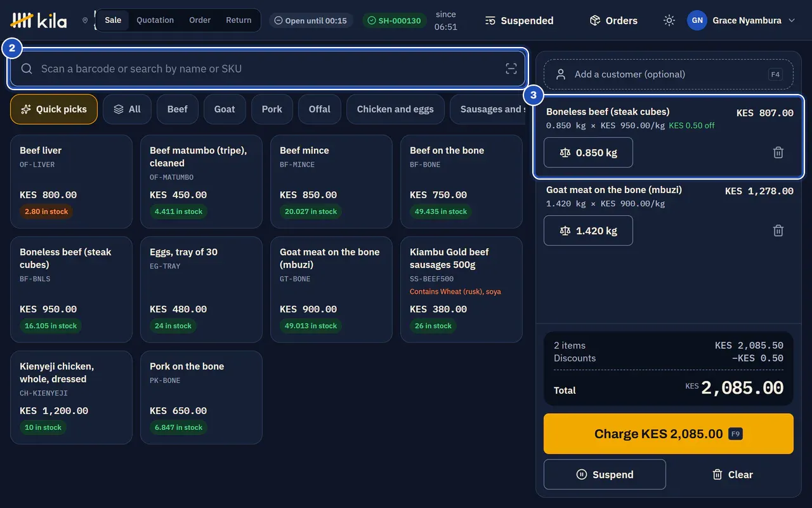Click the shift SH-000130 badge
This screenshot has height=508, width=812.
tap(395, 20)
